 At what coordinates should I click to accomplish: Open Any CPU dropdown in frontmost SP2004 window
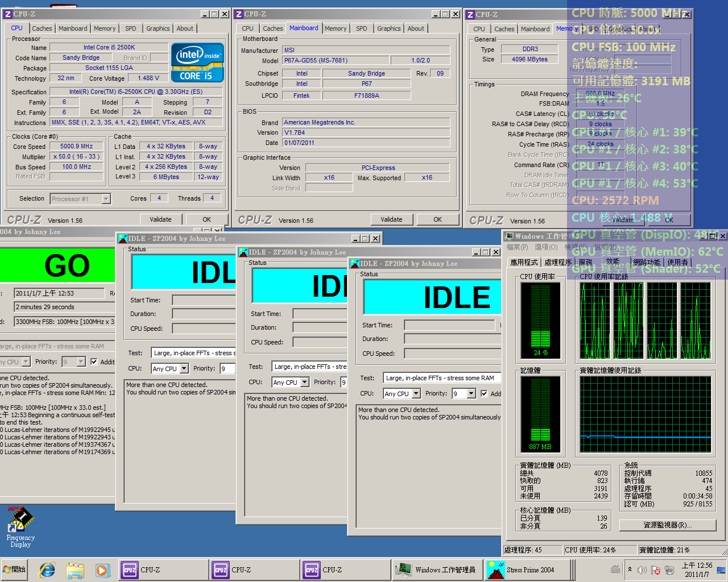point(416,393)
